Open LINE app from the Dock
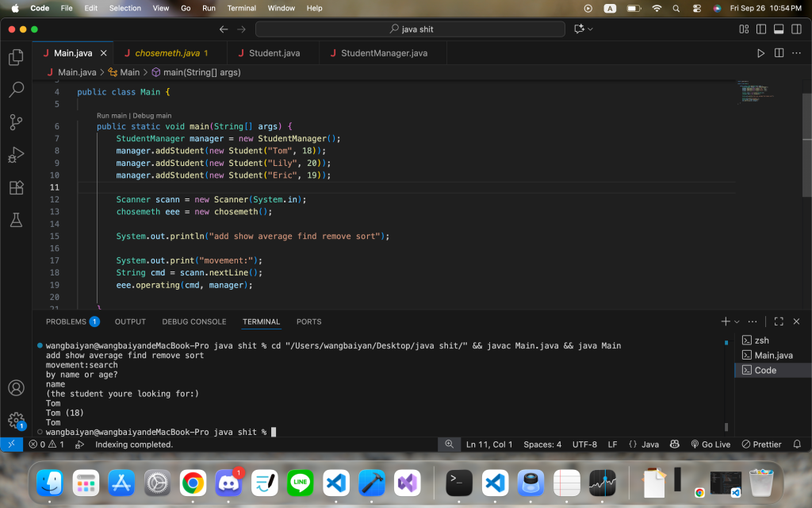Screen dimensions: 812x508 [x=300, y=483]
